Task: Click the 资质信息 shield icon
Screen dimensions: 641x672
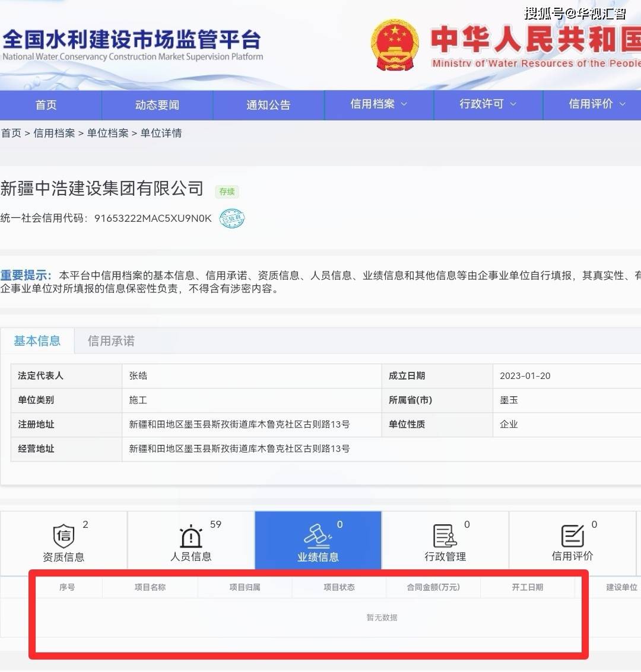Action: pos(64,536)
